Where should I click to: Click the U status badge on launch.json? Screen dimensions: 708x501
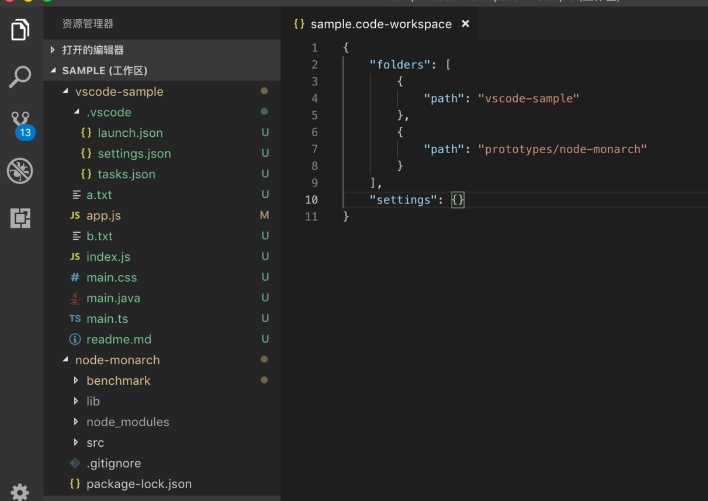coord(265,132)
